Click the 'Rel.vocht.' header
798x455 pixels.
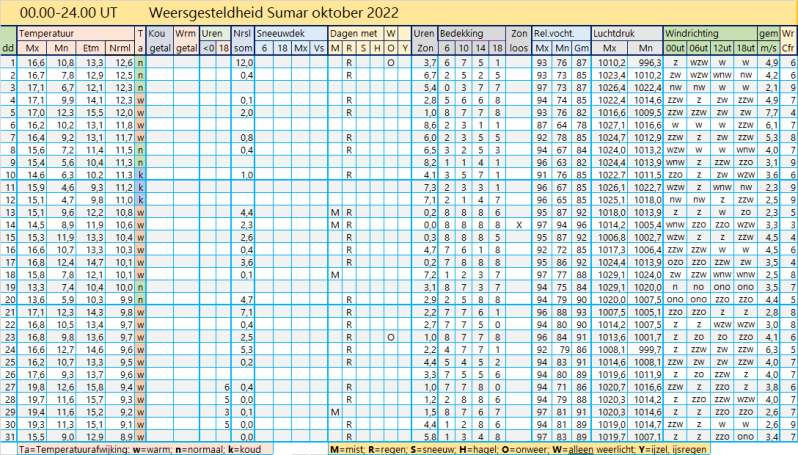pyautogui.click(x=554, y=34)
